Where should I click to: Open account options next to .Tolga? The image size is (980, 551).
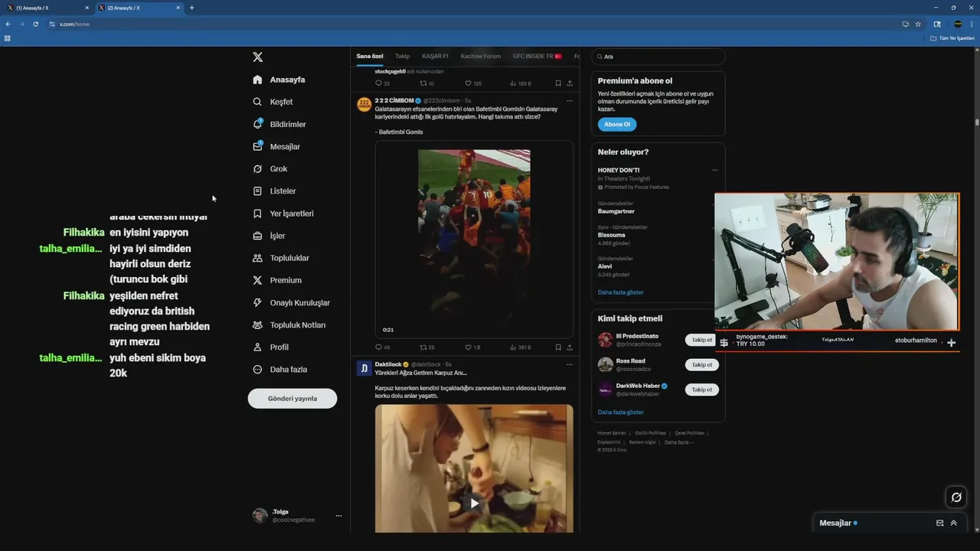(x=338, y=516)
